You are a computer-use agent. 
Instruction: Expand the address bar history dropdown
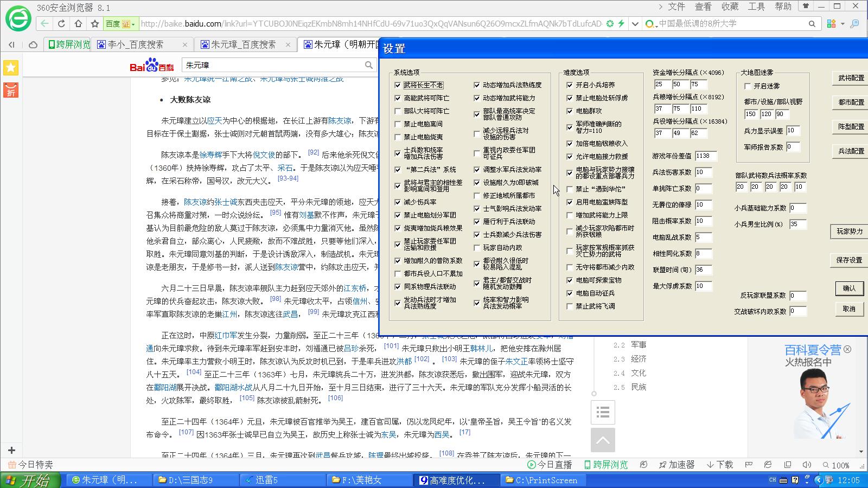point(635,24)
